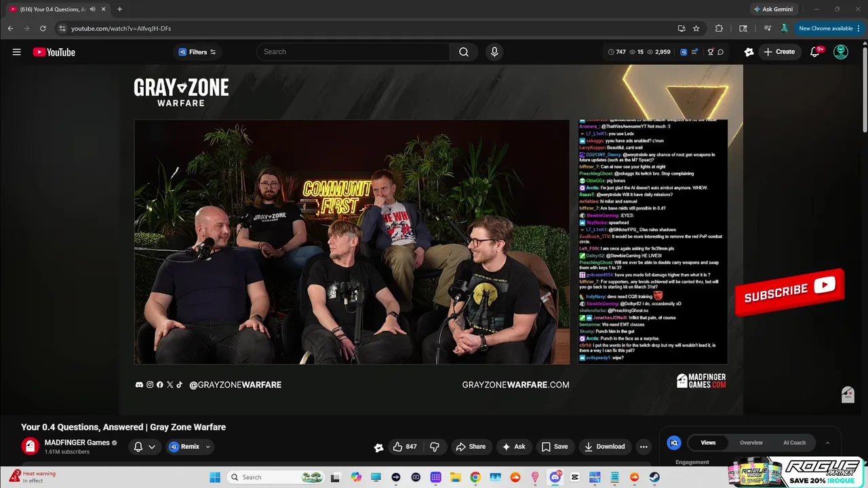Click the vidIQ blue badge in the stats bar
868x488 pixels.
(x=684, y=52)
